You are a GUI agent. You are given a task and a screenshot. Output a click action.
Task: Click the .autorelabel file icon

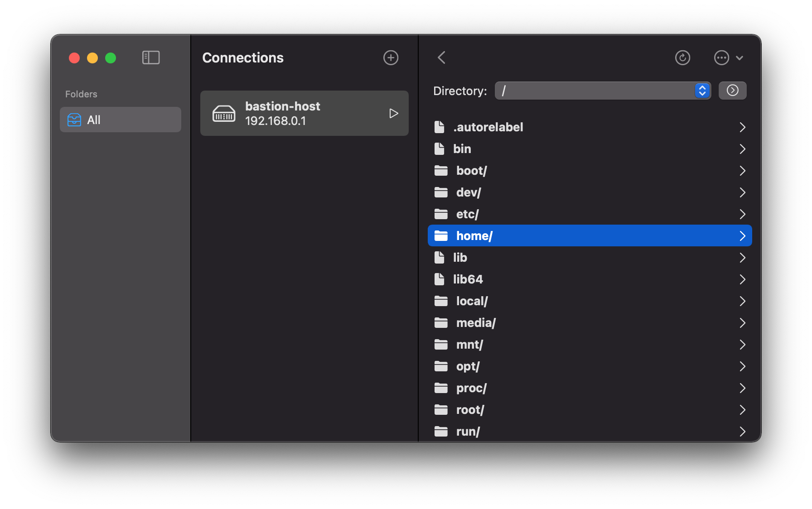coord(439,127)
